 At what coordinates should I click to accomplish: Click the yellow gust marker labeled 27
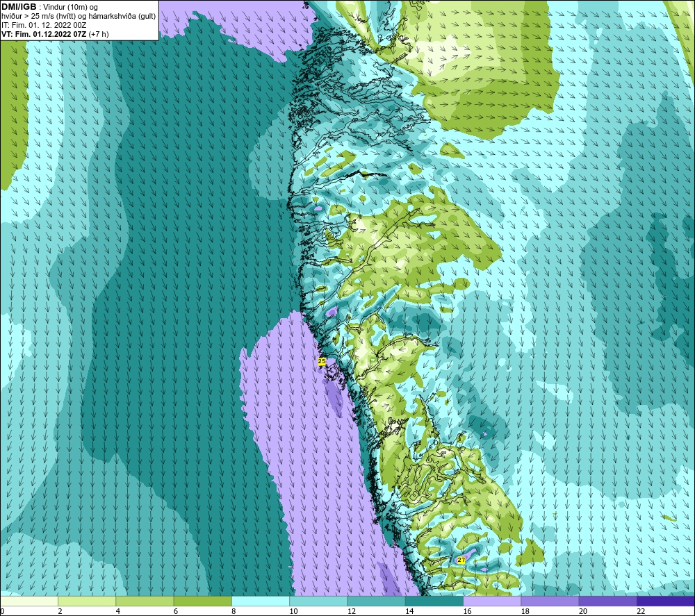pyautogui.click(x=461, y=560)
